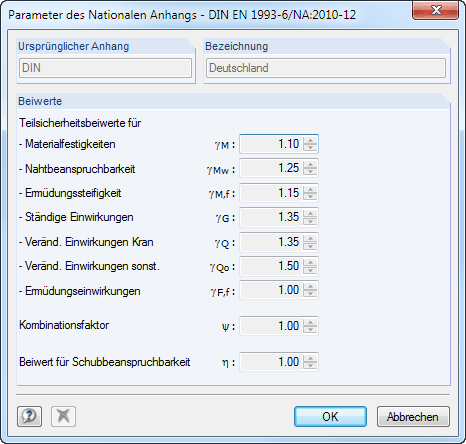This screenshot has width=466, height=444.
Task: Click the dialog title bar text
Action: (182, 15)
